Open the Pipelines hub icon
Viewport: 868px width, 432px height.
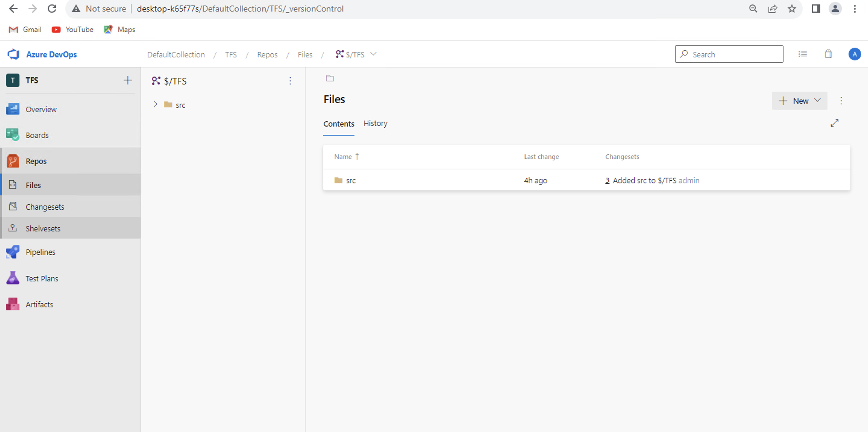point(13,252)
